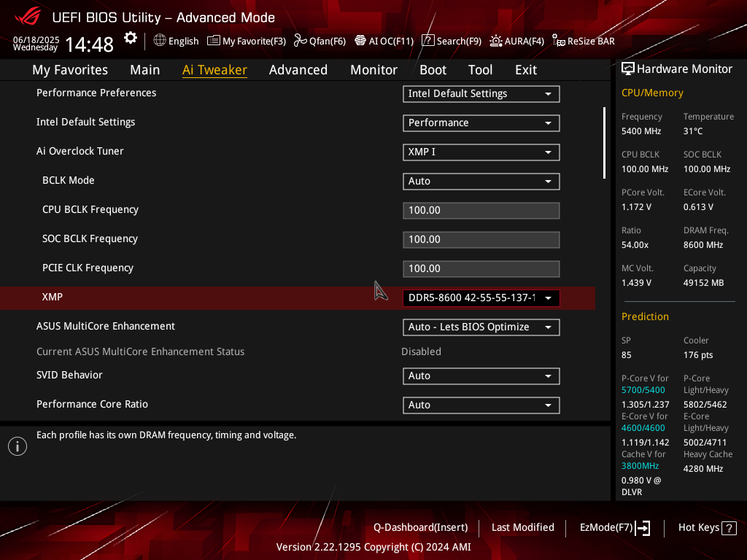Click Last Modified button
This screenshot has height=560, width=747.
pyautogui.click(x=522, y=528)
